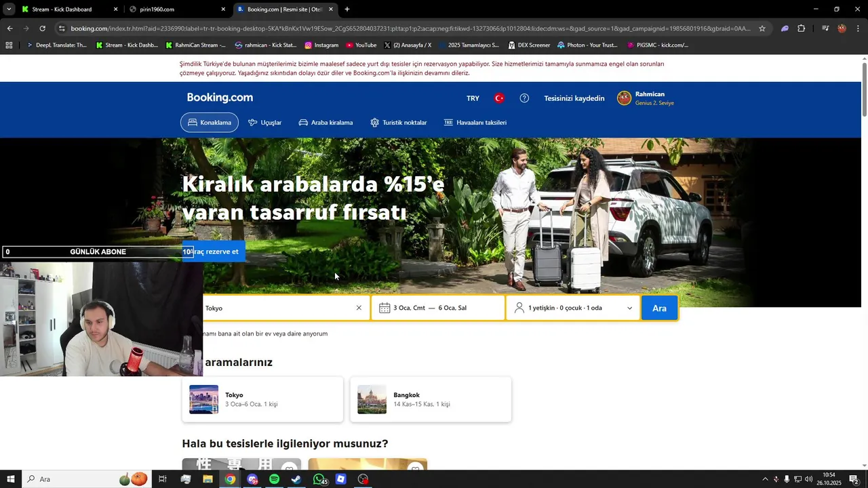Click the 6 Oca, Sal check-out date

point(452,308)
